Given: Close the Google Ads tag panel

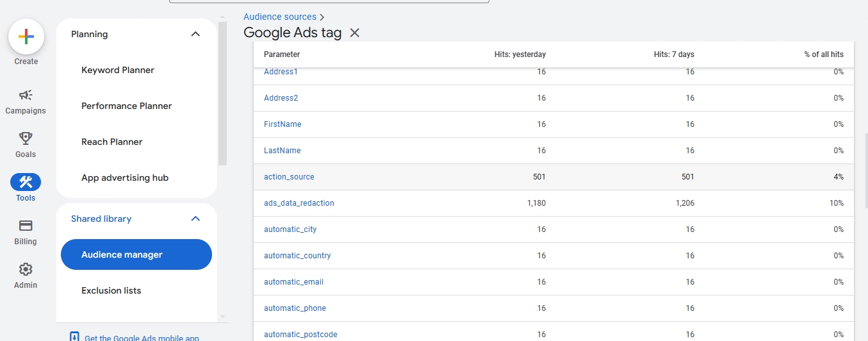Looking at the screenshot, I should click(355, 33).
